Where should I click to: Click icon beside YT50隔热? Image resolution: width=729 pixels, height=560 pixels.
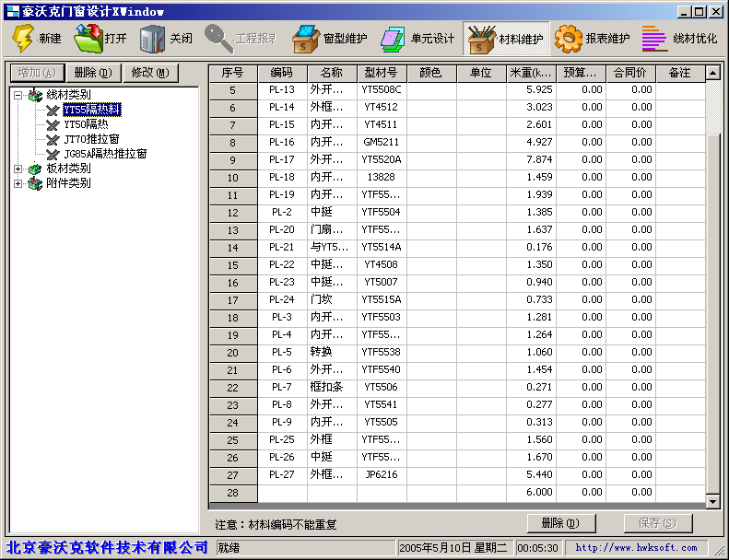click(x=53, y=125)
